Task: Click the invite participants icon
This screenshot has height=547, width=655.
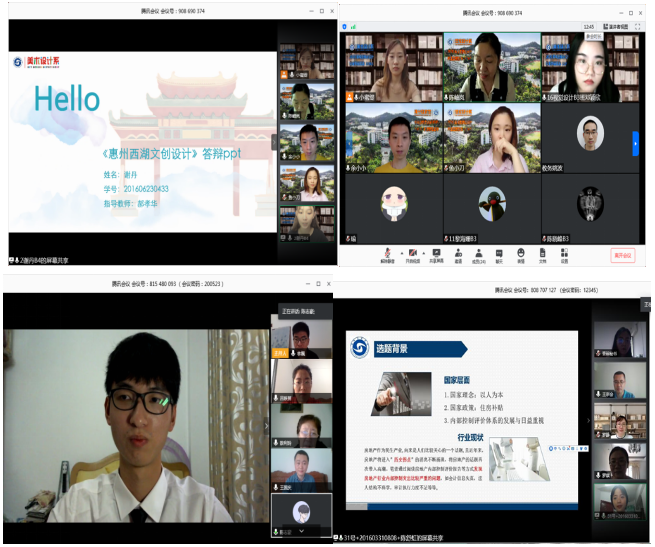Action: tap(459, 253)
